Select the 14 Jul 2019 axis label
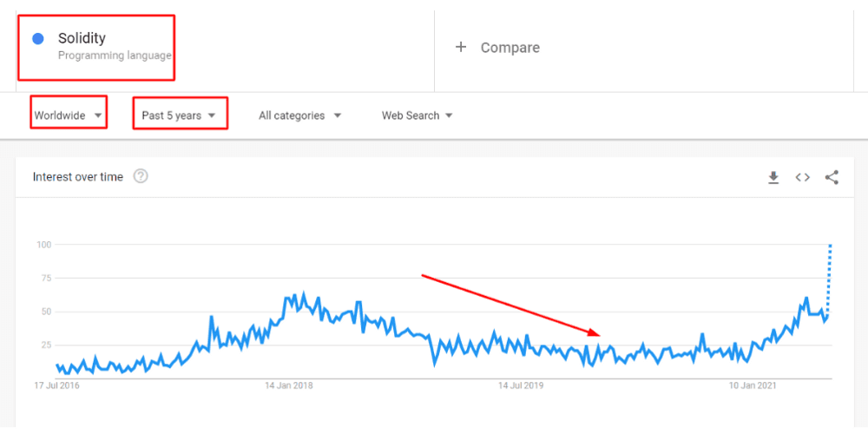 click(x=521, y=385)
